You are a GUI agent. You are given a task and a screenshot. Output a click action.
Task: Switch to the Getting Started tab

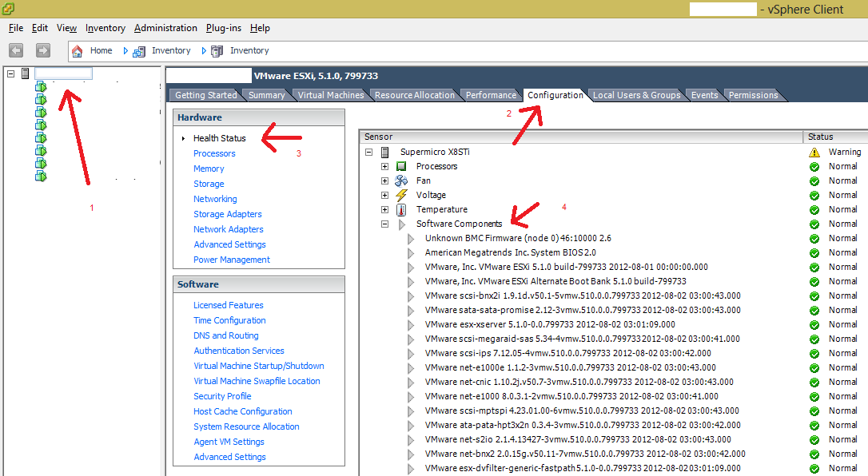(x=205, y=95)
